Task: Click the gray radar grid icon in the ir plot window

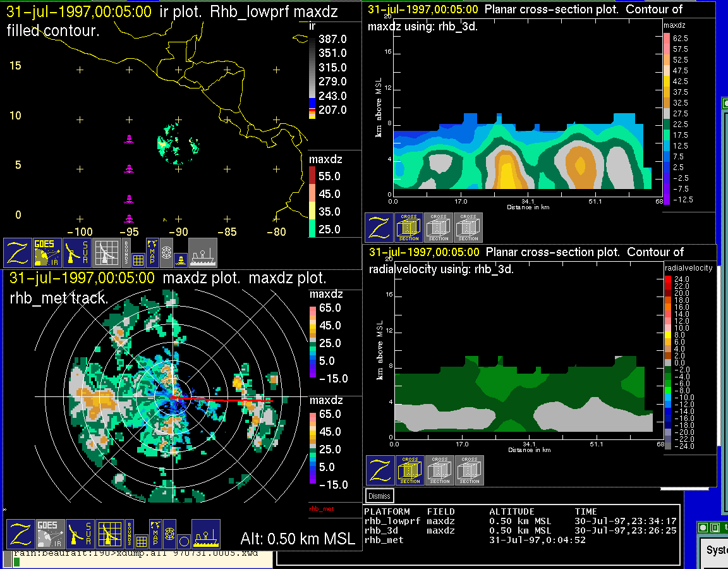Action: pos(107,253)
